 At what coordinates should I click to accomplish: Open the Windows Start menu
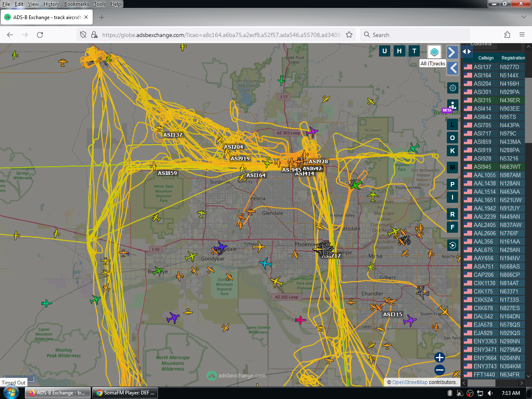coord(10,392)
